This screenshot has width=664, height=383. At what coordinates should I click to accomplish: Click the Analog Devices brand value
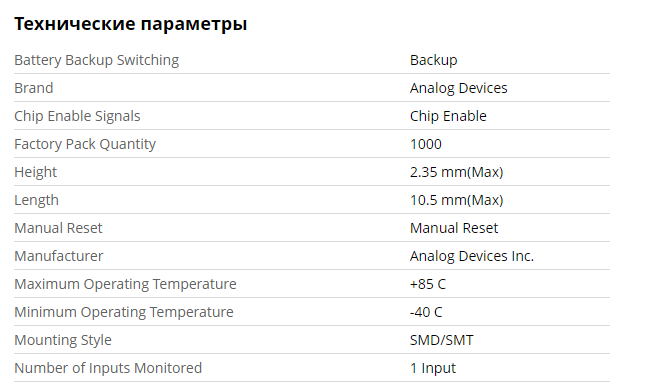click(x=459, y=88)
